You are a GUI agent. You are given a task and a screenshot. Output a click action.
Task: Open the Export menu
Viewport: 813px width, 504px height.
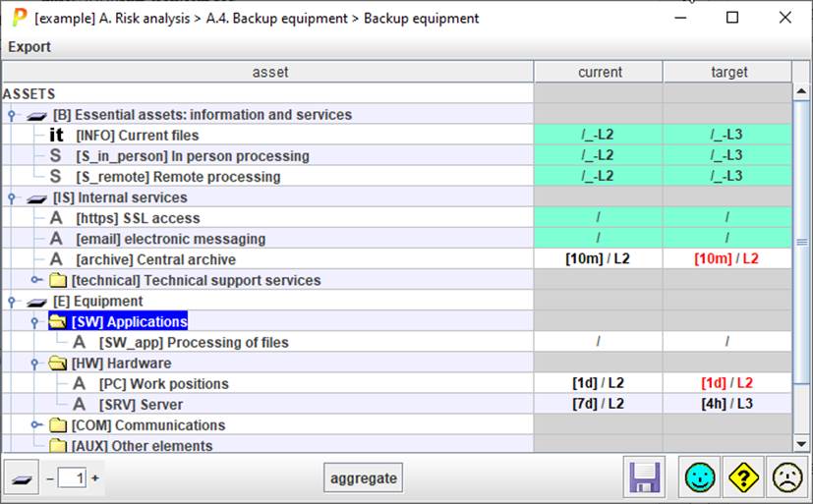pos(29,46)
